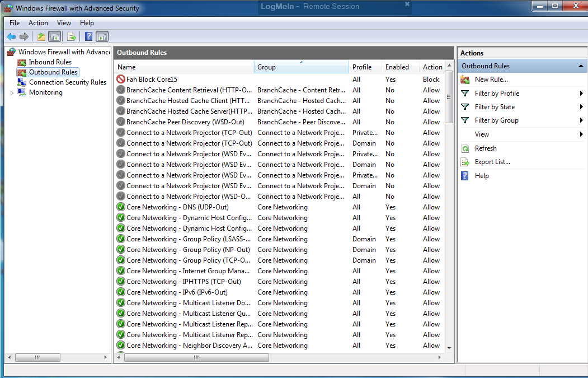This screenshot has height=378, width=588.
Task: Click the tree pane horizontal scrollbar thumb
Action: click(x=37, y=357)
